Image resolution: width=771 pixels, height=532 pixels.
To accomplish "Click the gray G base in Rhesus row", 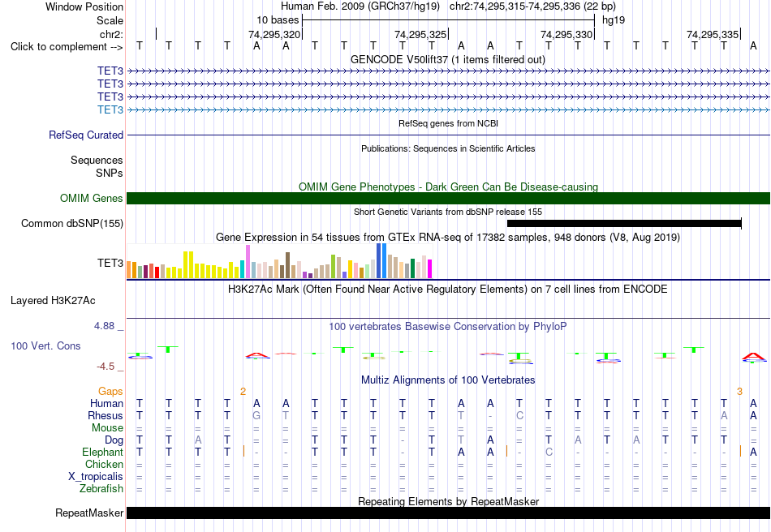I will (x=256, y=415).
